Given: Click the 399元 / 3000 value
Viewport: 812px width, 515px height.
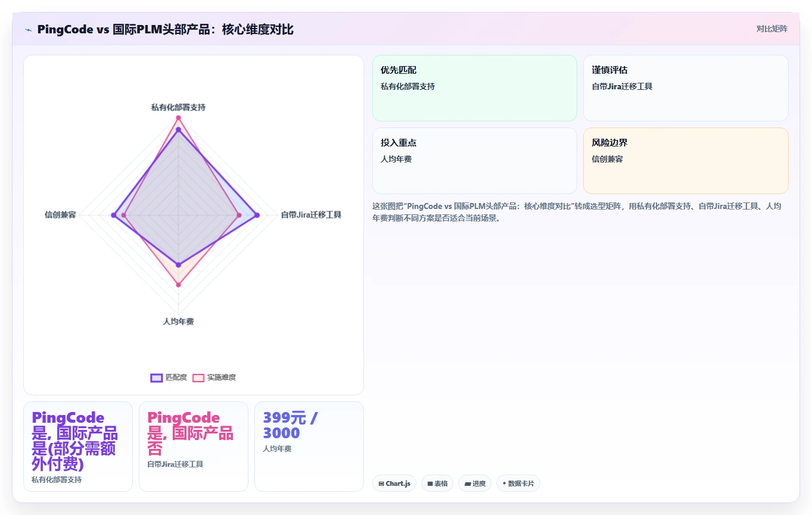Looking at the screenshot, I should pyautogui.click(x=290, y=425).
